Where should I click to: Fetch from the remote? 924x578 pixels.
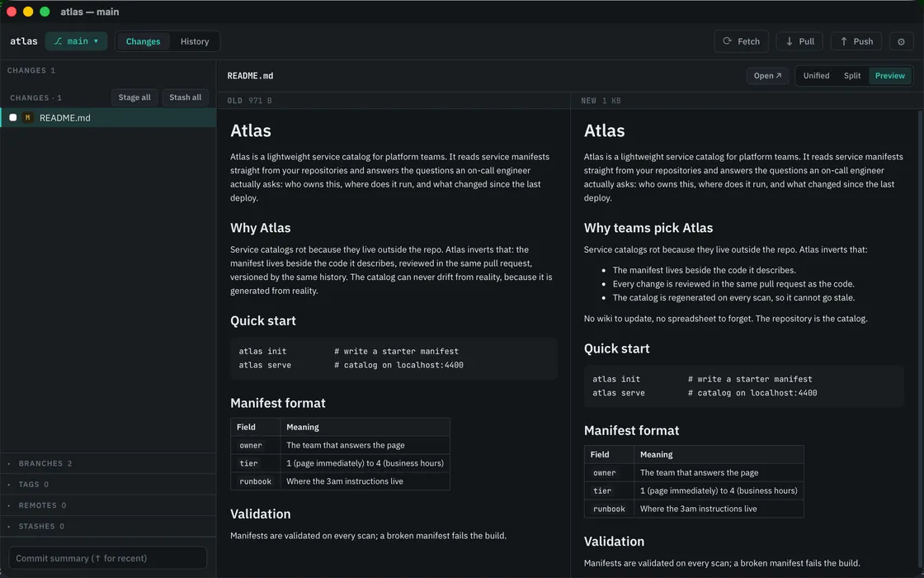742,41
